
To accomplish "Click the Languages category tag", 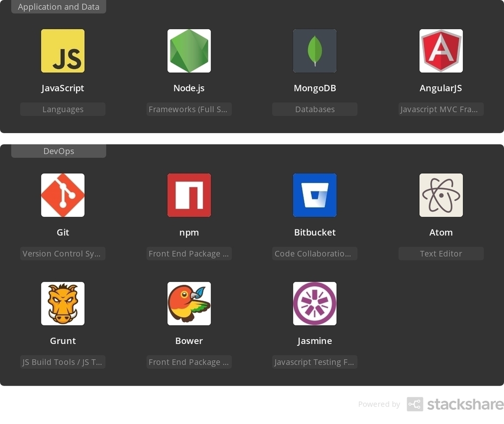I will [62, 109].
